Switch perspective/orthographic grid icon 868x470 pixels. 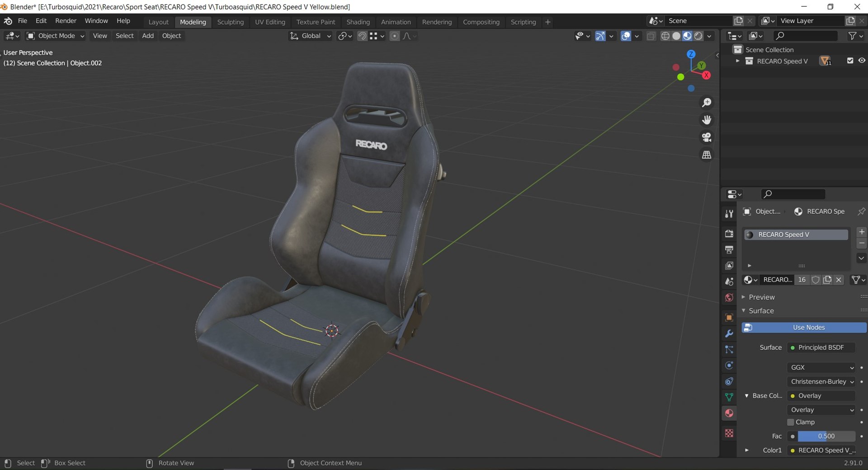coord(707,155)
